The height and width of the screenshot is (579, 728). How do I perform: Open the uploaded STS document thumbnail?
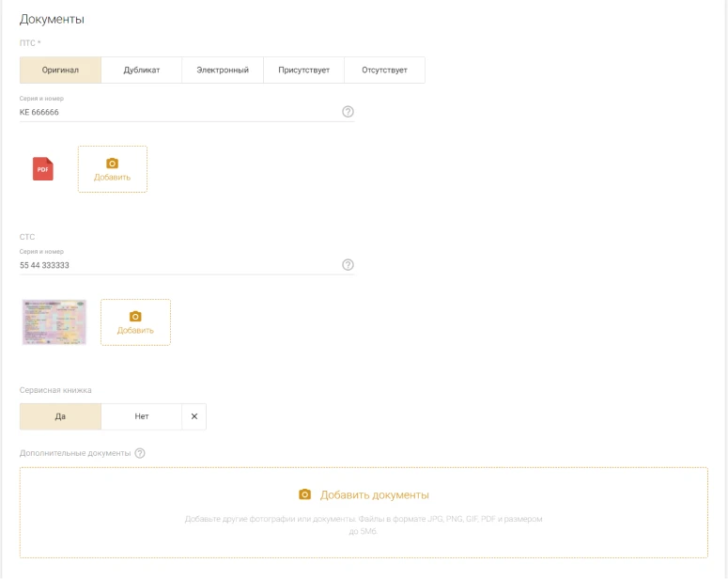coord(54,322)
